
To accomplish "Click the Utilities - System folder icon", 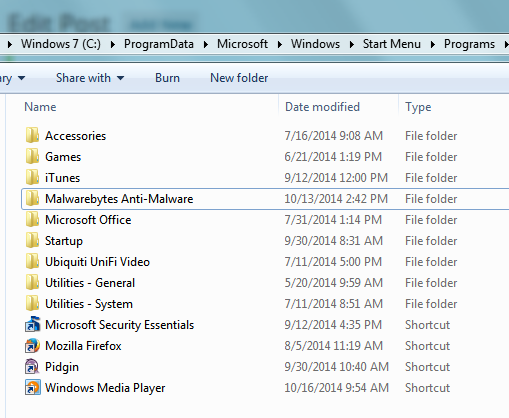I will [32, 304].
